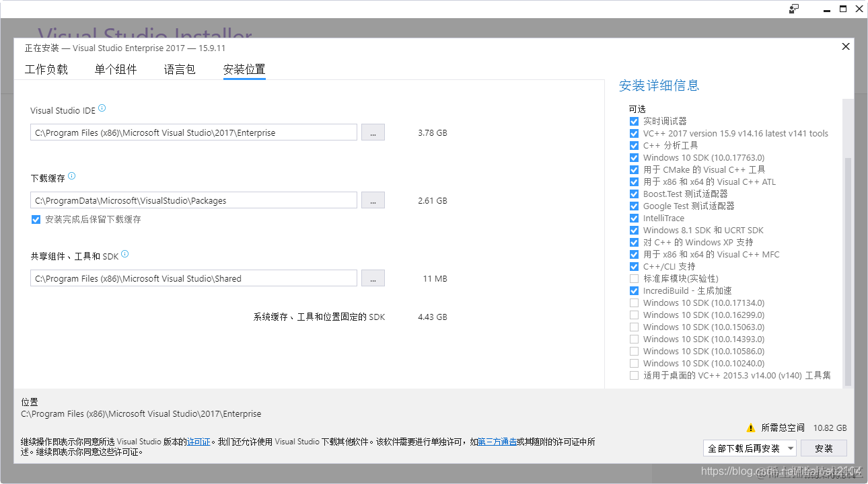The height and width of the screenshot is (484, 868).
Task: Click the installation details vertical scrollbar
Action: tap(848, 272)
